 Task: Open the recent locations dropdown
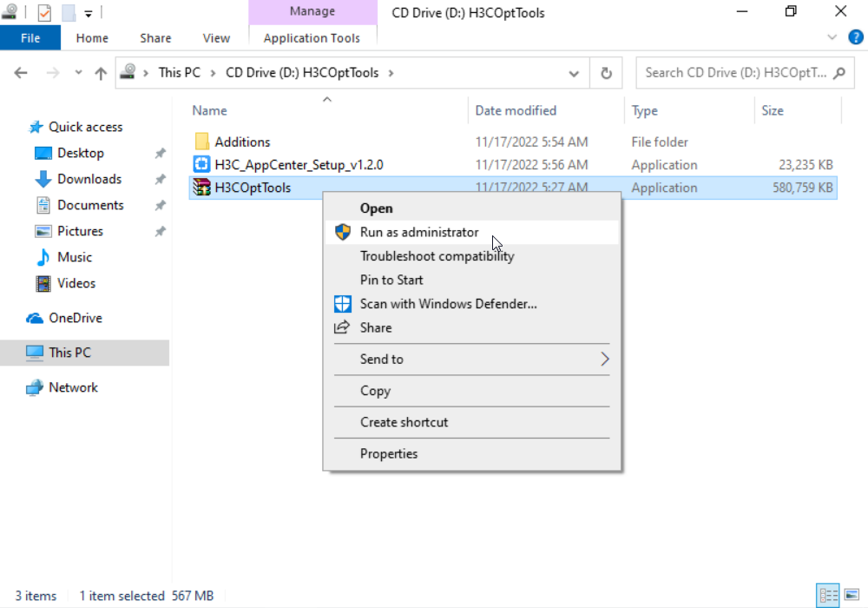pos(79,73)
